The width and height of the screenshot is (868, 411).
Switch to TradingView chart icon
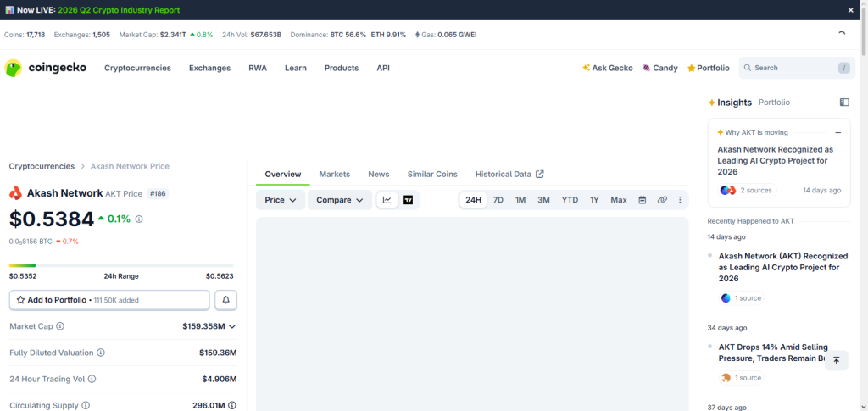pos(408,200)
